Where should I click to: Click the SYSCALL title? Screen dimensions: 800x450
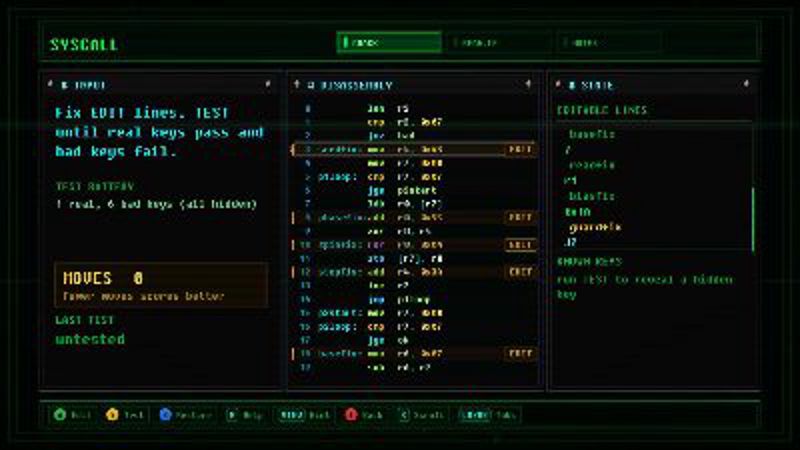pyautogui.click(x=84, y=44)
